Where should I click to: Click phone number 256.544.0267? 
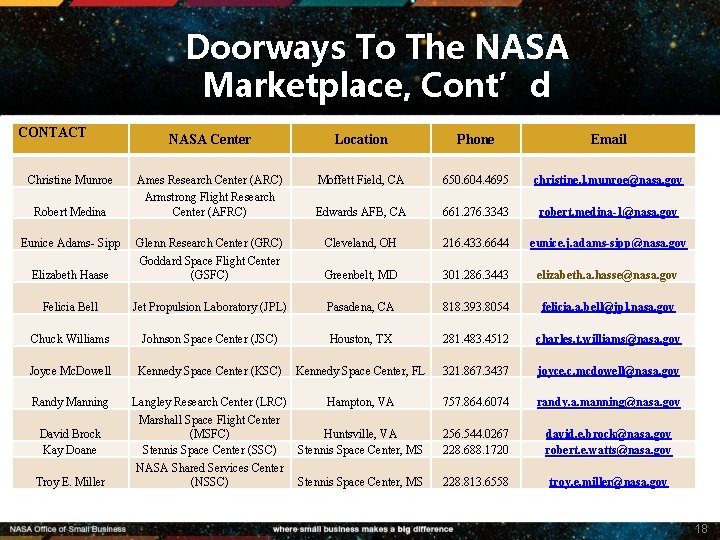click(475, 434)
